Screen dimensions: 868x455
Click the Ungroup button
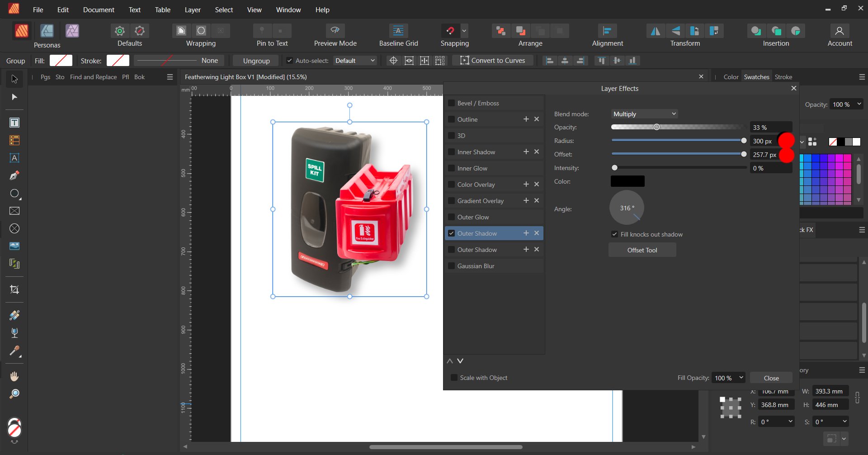click(x=255, y=60)
